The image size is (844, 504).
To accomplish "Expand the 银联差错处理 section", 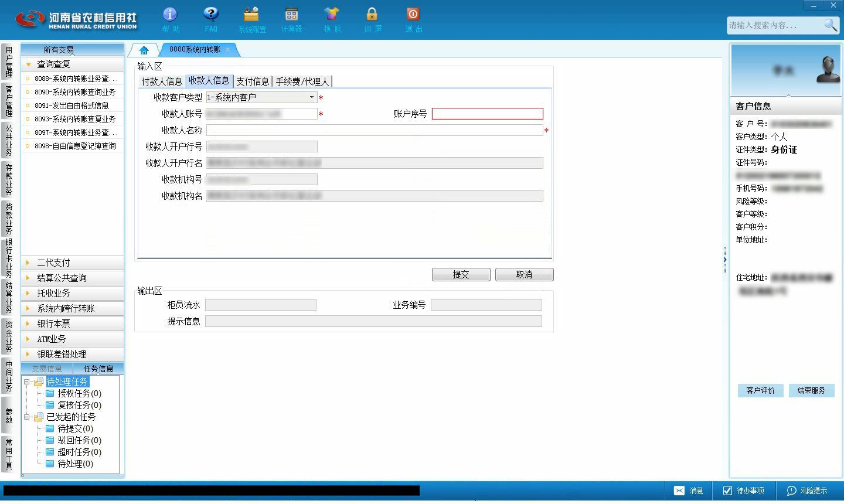I will pyautogui.click(x=73, y=354).
